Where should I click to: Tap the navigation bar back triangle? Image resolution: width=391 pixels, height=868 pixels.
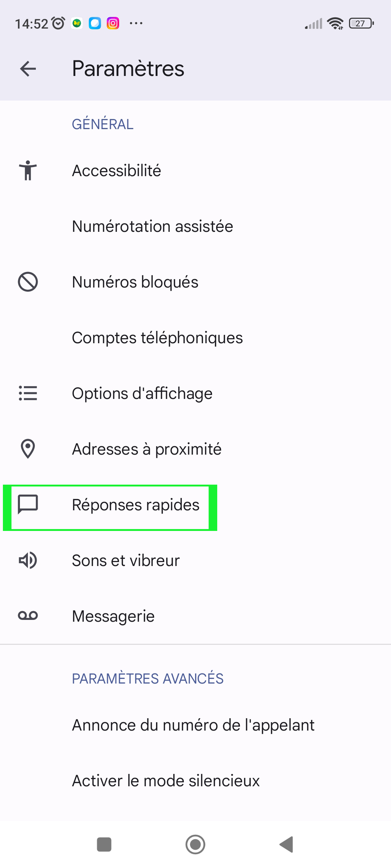[x=286, y=844]
